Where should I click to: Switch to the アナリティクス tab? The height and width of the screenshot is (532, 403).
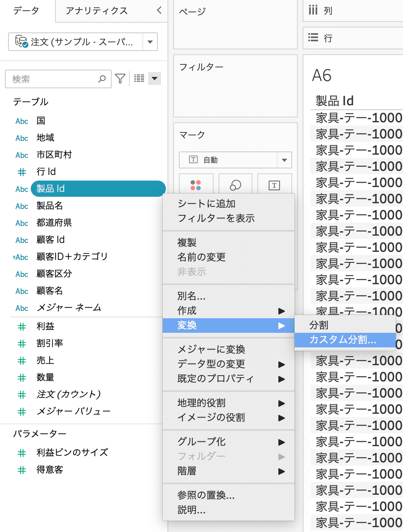point(97,11)
